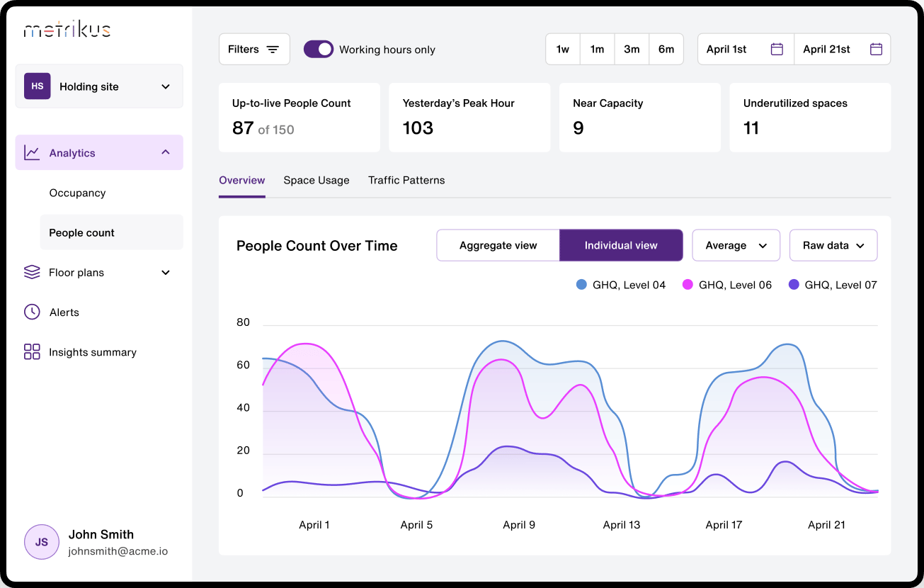Expand the Holding site selector
Image resolution: width=924 pixels, height=588 pixels.
pos(99,86)
